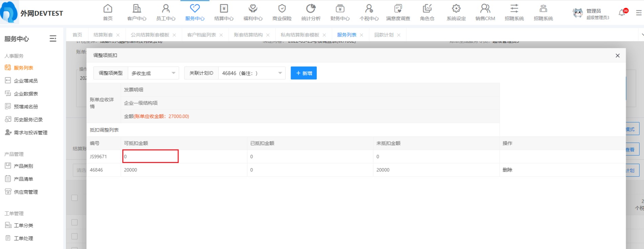
Task: Expand the 调整项类型 dropdown
Action: 153,73
